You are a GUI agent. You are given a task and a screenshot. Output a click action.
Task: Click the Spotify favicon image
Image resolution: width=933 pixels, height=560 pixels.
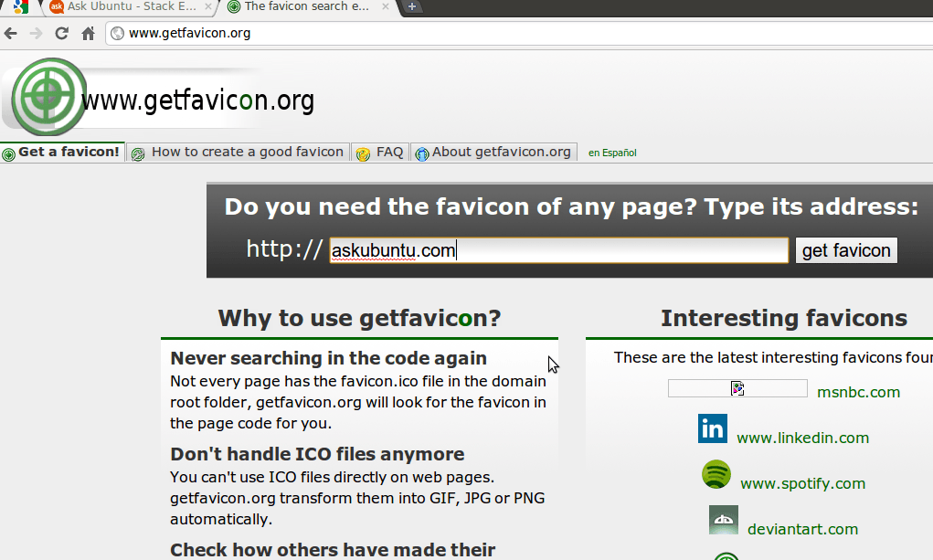pyautogui.click(x=716, y=474)
